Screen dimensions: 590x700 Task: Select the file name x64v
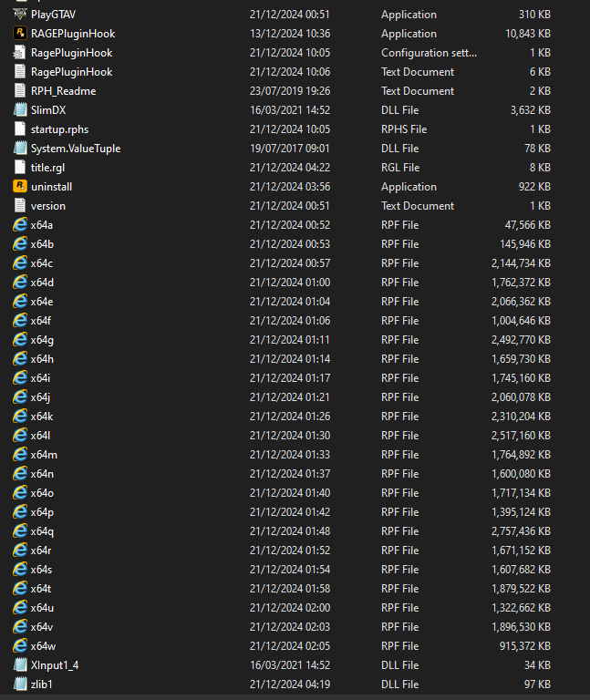coord(42,627)
